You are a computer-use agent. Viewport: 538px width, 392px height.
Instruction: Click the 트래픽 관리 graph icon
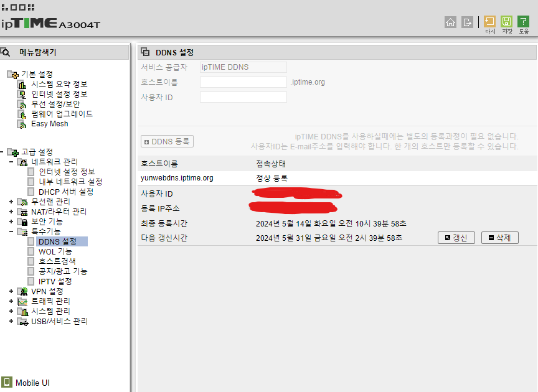[x=22, y=301]
